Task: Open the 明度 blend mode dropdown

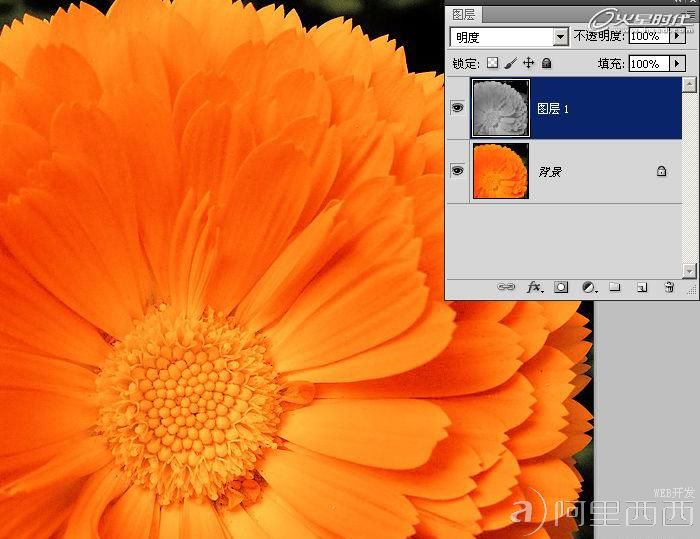Action: (x=510, y=37)
